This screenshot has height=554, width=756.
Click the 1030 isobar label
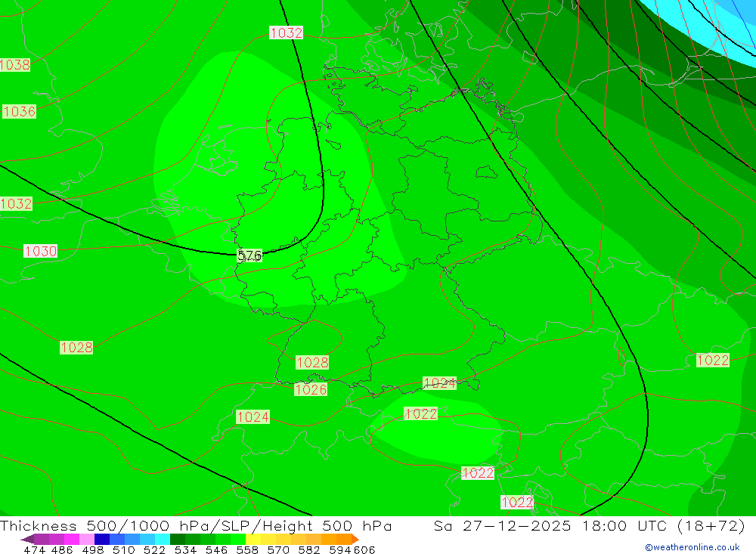coord(41,251)
